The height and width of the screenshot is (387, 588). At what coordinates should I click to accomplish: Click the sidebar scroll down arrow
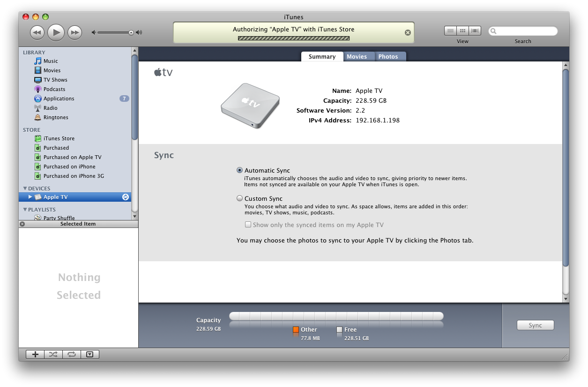click(x=135, y=217)
